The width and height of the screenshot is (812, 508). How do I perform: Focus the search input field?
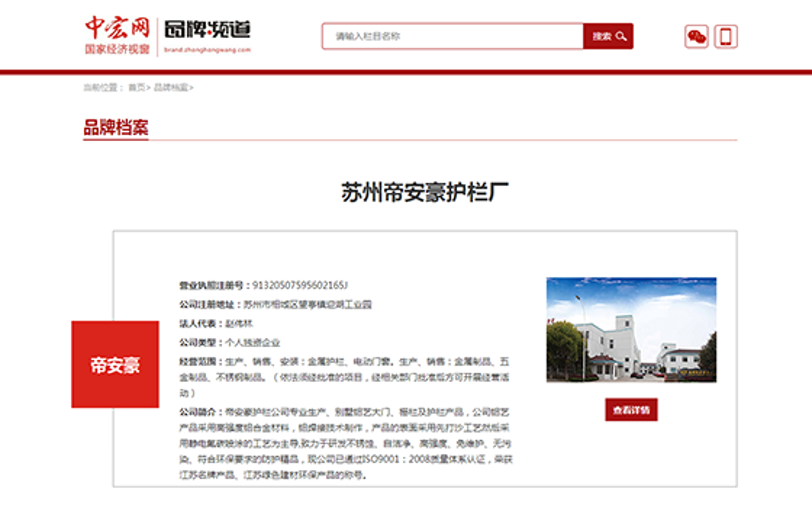[x=453, y=36]
